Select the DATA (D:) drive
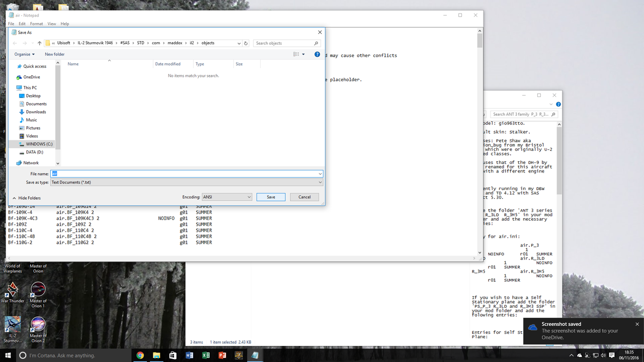 (34, 152)
